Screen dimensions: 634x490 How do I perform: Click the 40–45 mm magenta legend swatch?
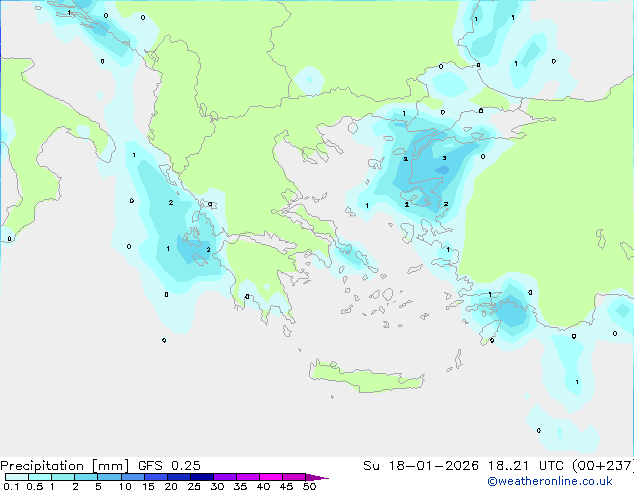point(271,477)
